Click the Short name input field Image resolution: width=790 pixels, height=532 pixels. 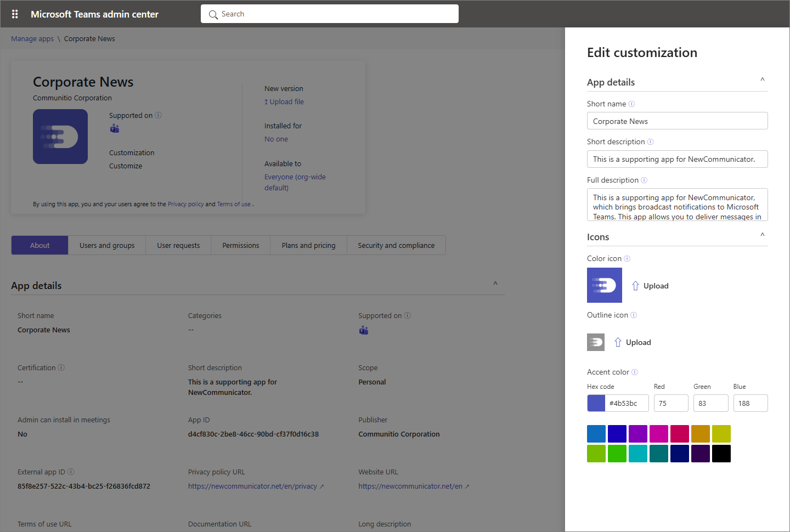click(x=677, y=121)
